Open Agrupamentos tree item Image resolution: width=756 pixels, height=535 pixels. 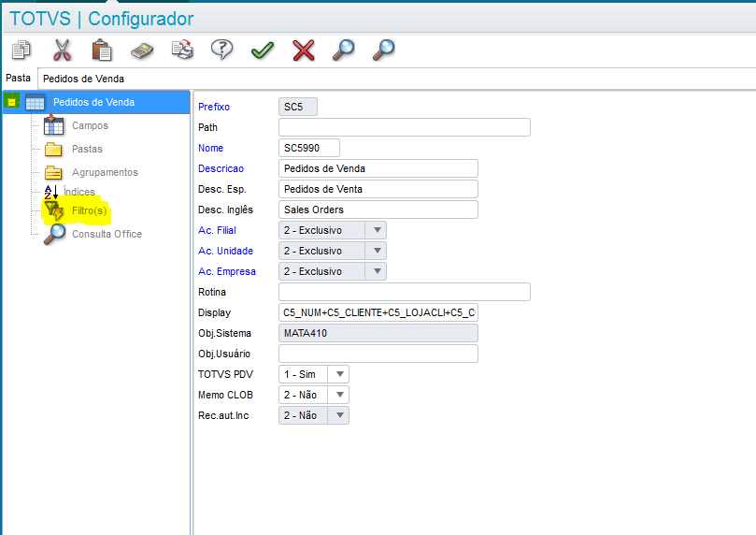tap(105, 172)
